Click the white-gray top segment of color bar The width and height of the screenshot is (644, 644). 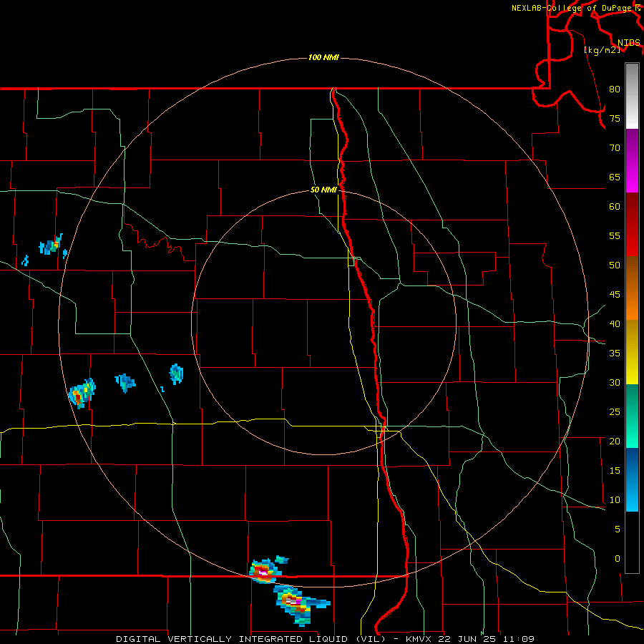632,96
